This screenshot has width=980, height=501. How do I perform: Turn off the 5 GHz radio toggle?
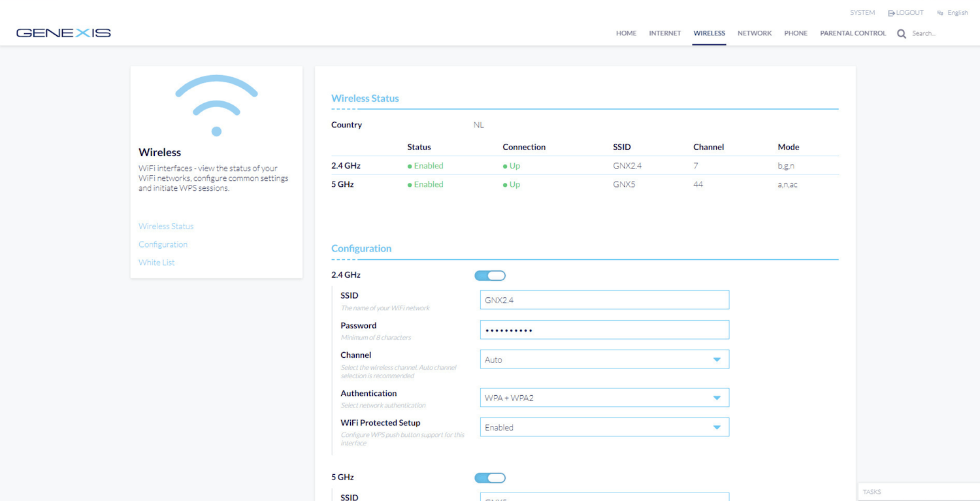[490, 478]
